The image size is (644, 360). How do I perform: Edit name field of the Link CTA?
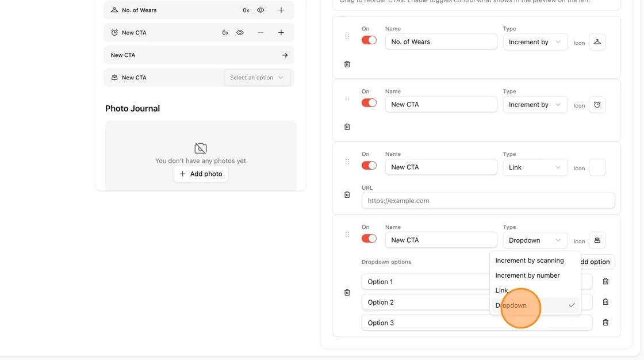(440, 167)
